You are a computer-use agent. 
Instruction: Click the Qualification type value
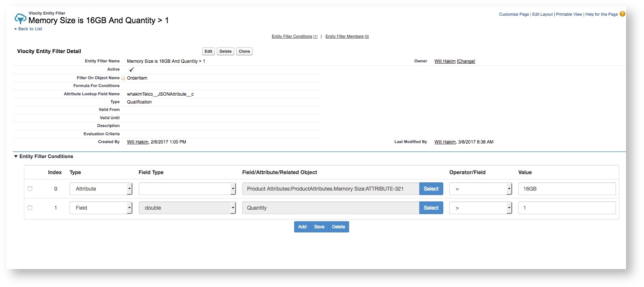139,102
